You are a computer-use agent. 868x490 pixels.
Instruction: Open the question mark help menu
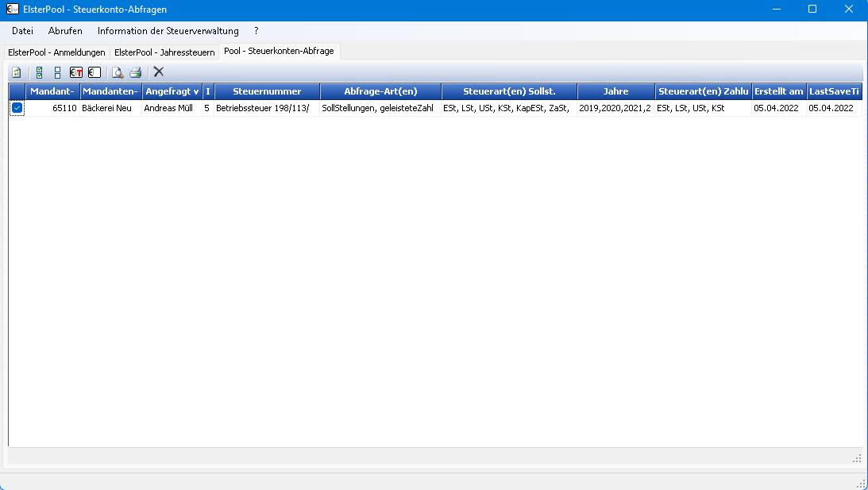[257, 31]
